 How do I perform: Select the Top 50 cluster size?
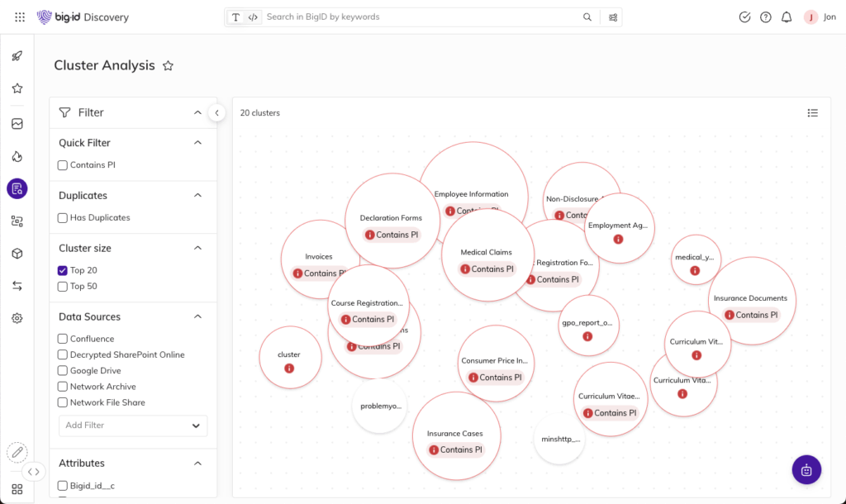point(63,287)
